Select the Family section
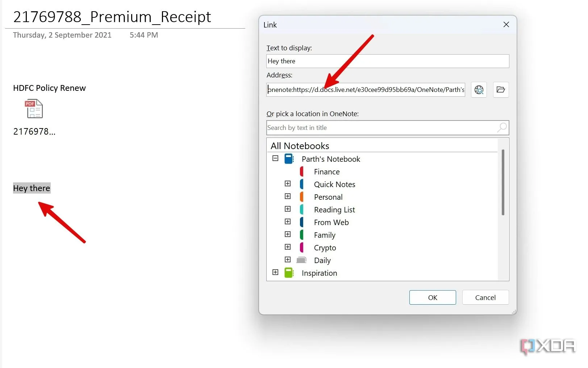 [324, 235]
